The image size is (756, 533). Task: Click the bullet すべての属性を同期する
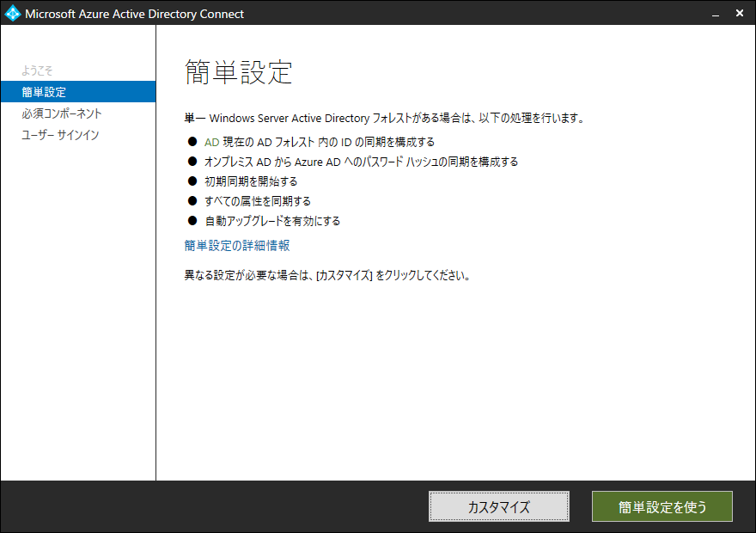coord(258,201)
